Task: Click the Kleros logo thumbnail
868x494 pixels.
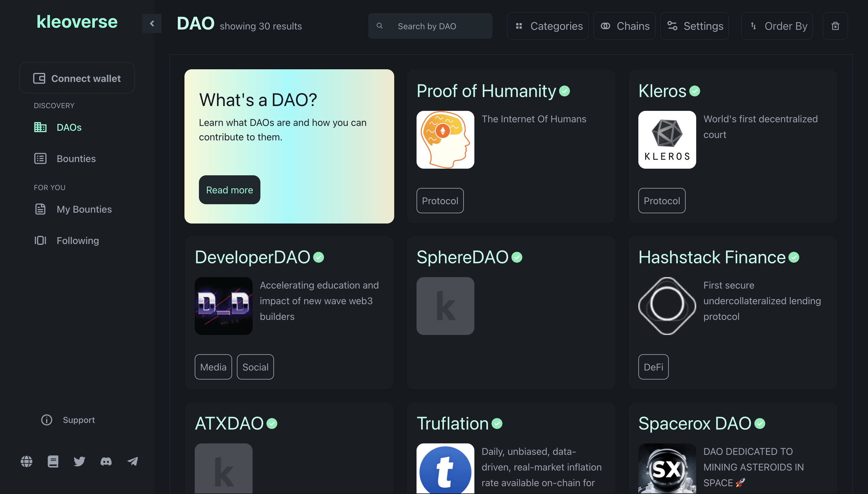Action: pyautogui.click(x=667, y=140)
